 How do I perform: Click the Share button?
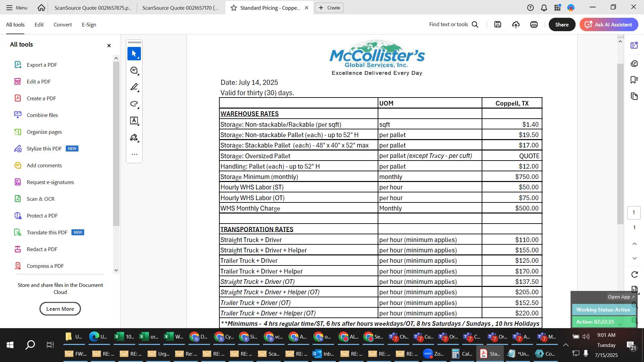562,24
